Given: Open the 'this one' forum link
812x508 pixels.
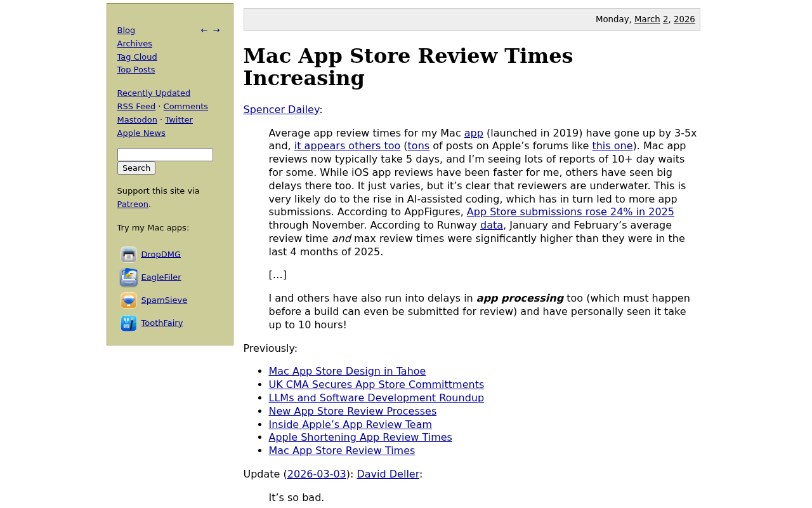Looking at the screenshot, I should click(612, 146).
